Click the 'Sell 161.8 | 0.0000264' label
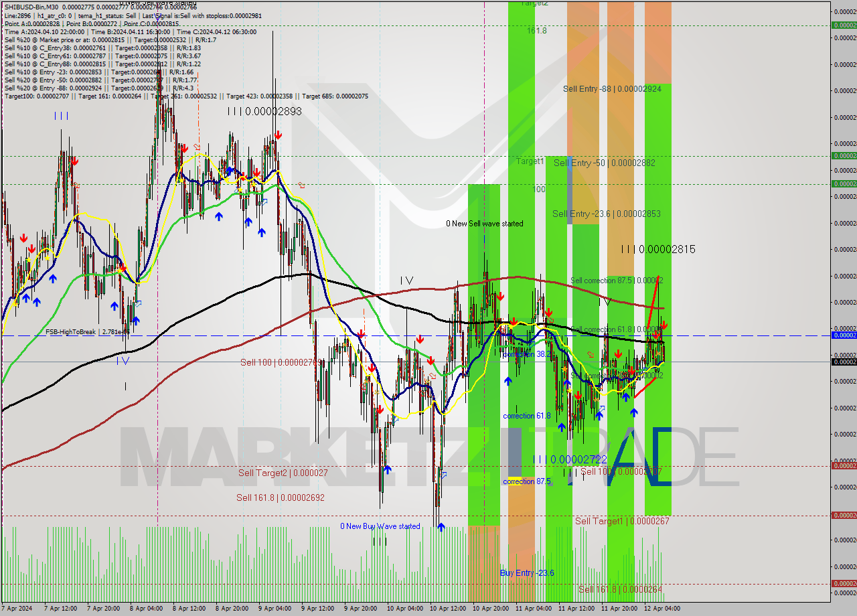Image resolution: width=857 pixels, height=616 pixels. 621,589
